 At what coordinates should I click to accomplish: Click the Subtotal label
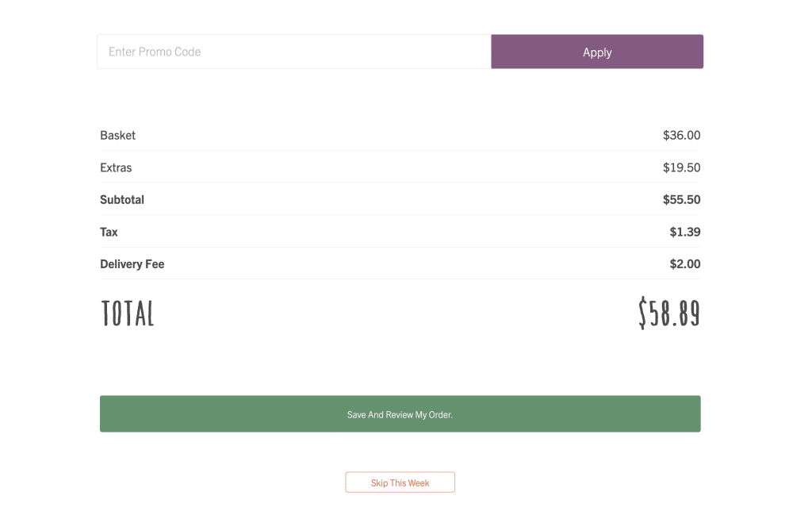[x=122, y=200]
